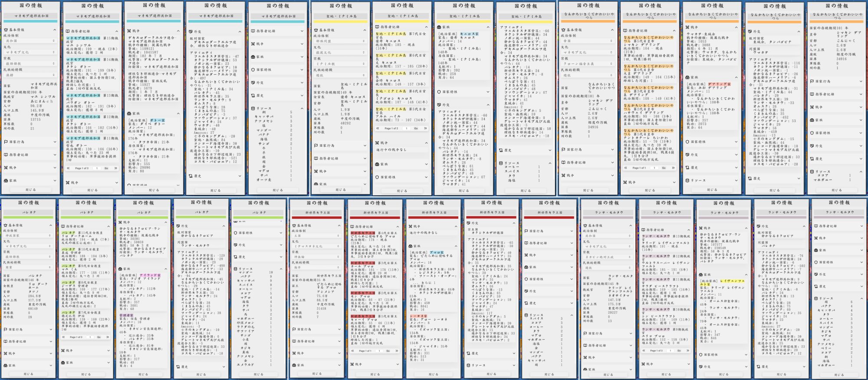Open the highlighted ガトー家 family link
Image resolution: width=868 pixels, height=380 pixels.
[157, 120]
